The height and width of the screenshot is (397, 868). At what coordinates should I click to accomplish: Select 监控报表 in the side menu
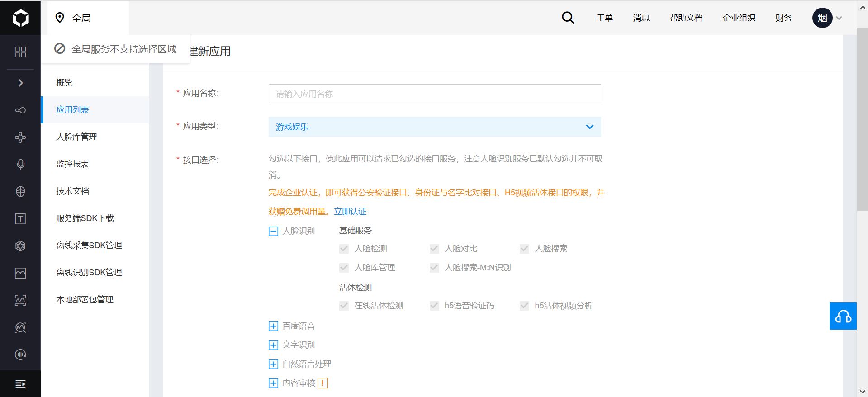tap(72, 164)
